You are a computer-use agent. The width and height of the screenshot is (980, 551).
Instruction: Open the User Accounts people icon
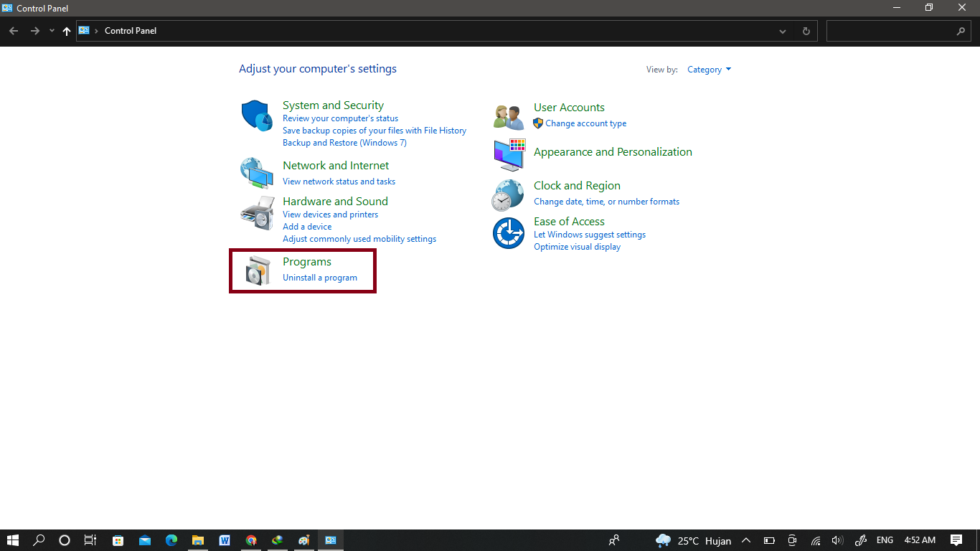tap(509, 116)
